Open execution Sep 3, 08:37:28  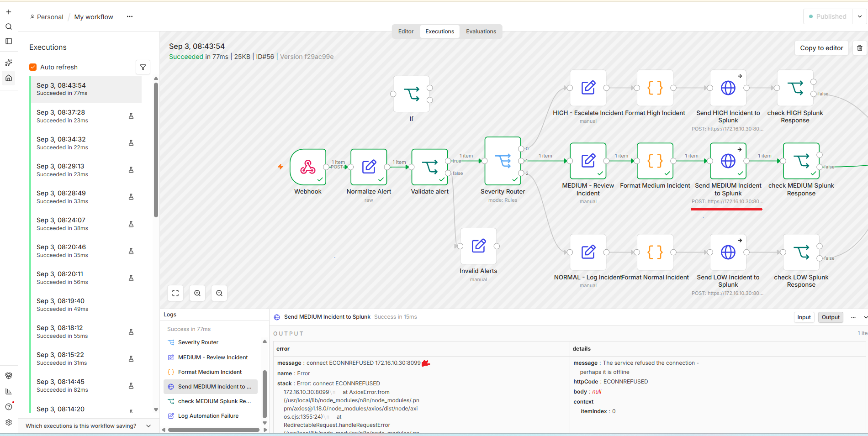(x=86, y=116)
